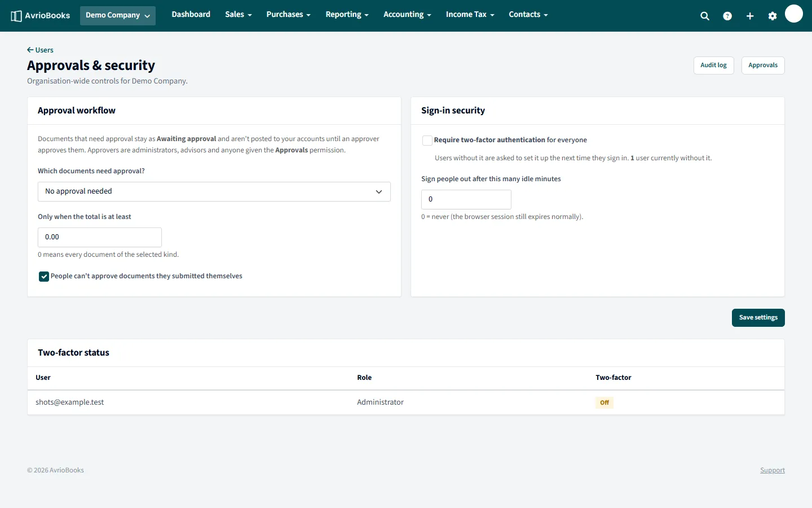Open the settings gear icon
This screenshot has height=508, width=812.
click(773, 16)
